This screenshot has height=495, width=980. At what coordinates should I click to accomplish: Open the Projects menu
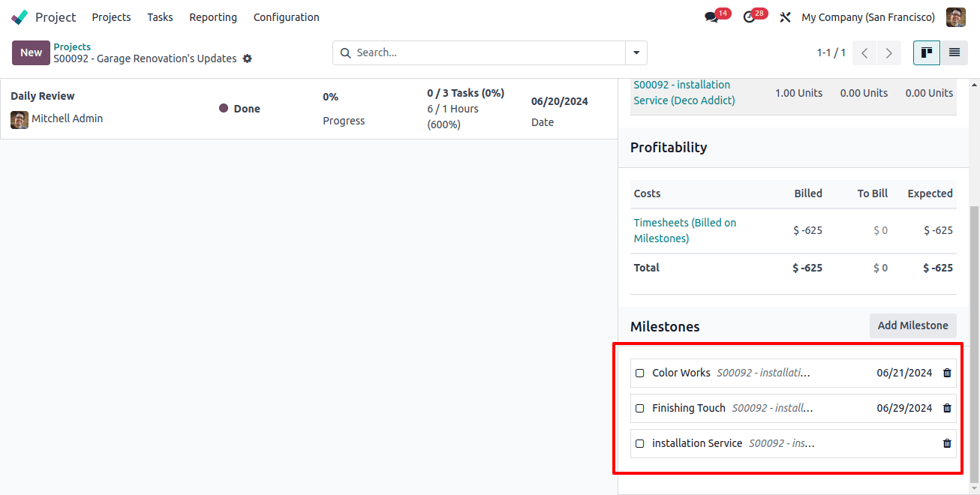pos(112,17)
